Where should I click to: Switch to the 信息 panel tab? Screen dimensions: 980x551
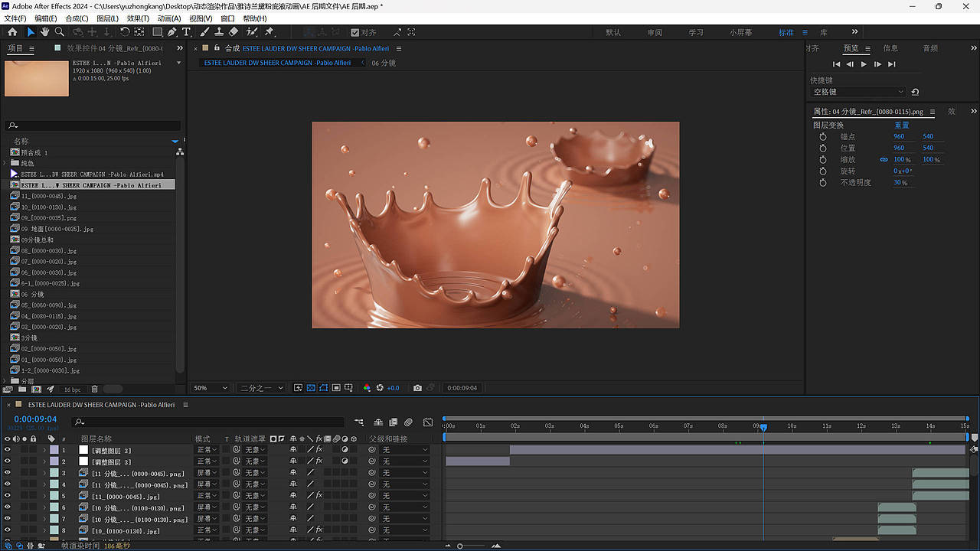coord(890,48)
